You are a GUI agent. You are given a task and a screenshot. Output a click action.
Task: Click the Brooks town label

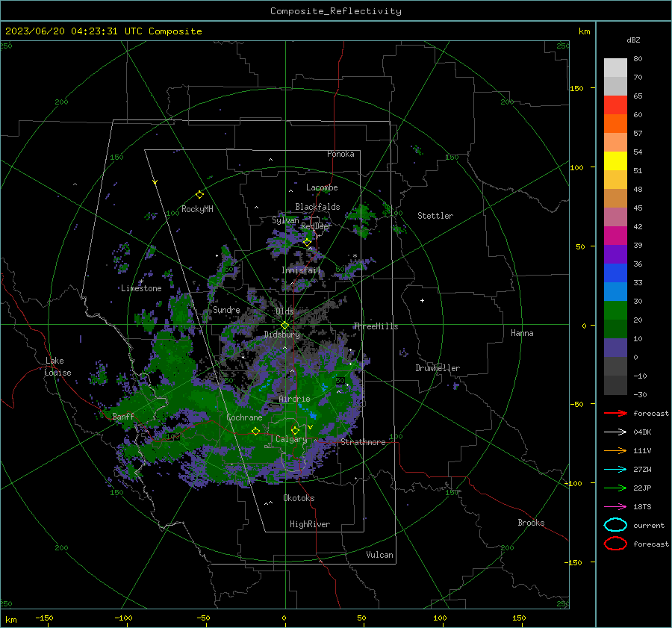coord(531,523)
